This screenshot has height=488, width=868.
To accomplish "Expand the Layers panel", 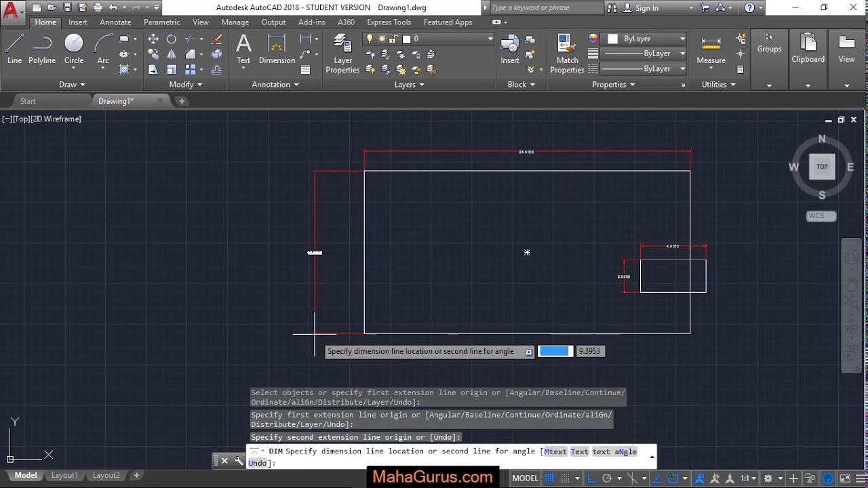I will [410, 85].
